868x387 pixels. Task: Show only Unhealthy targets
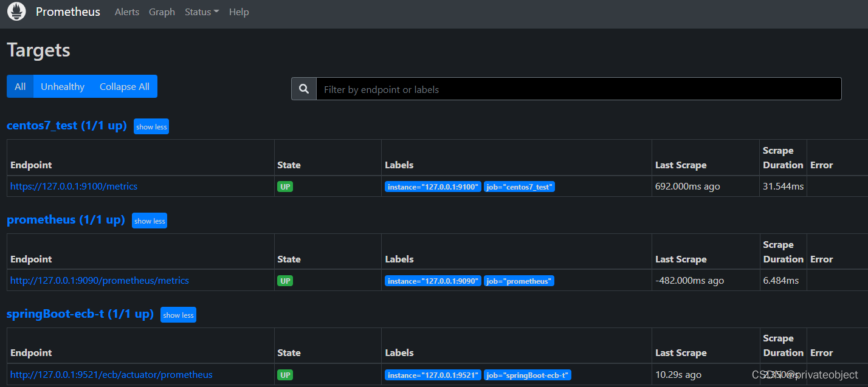[x=63, y=86]
